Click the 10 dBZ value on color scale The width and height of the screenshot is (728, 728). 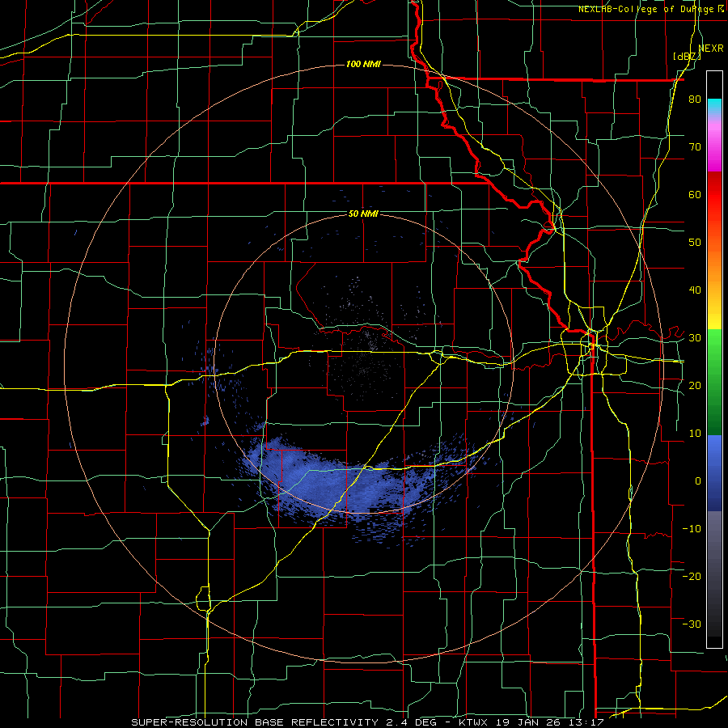[x=695, y=434]
